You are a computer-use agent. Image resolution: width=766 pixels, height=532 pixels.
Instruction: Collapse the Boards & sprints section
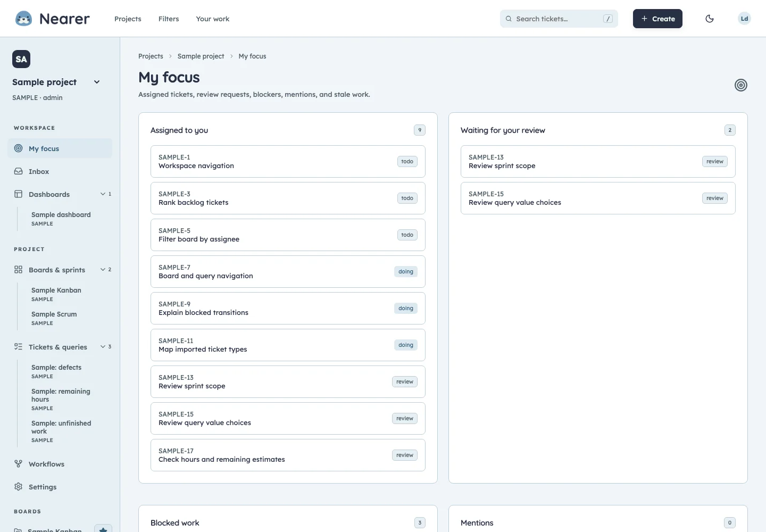tap(106, 270)
